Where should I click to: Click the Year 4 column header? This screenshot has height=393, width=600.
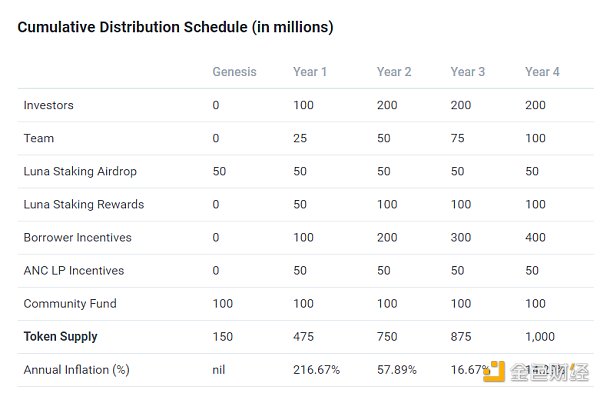pyautogui.click(x=542, y=72)
